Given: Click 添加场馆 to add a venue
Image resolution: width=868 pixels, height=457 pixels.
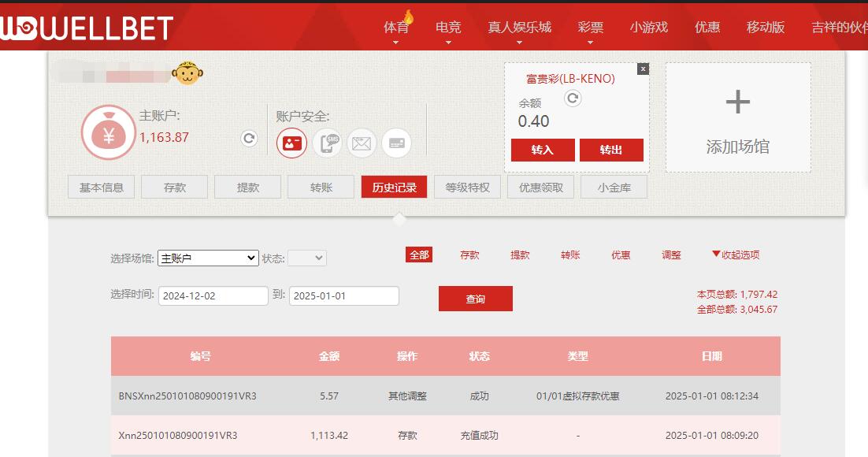Looking at the screenshot, I should point(737,117).
